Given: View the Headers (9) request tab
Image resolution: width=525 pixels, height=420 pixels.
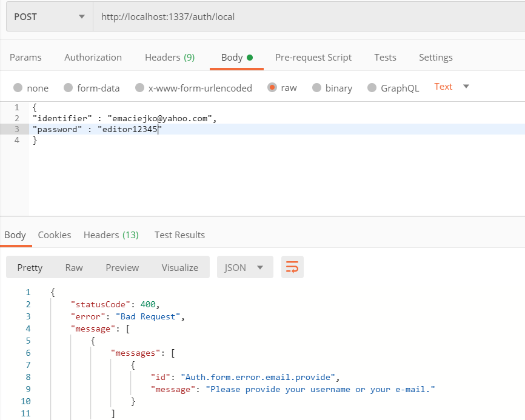Looking at the screenshot, I should pyautogui.click(x=169, y=57).
